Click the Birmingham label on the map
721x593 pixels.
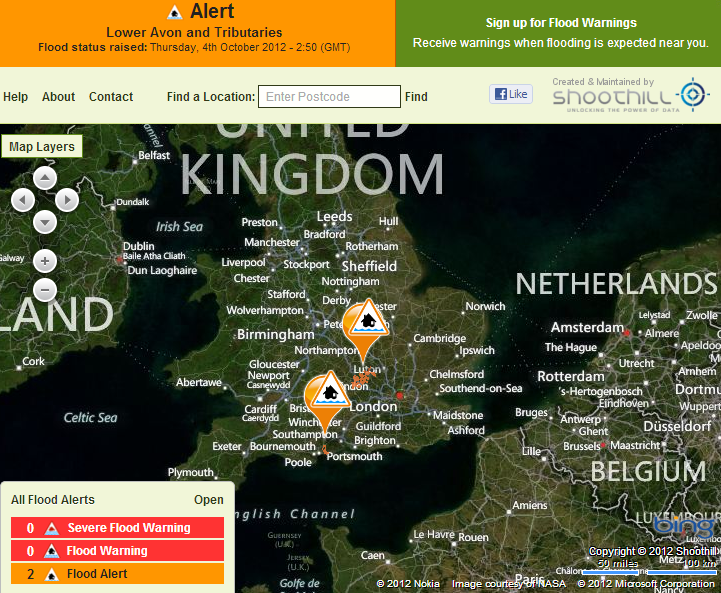tap(276, 334)
